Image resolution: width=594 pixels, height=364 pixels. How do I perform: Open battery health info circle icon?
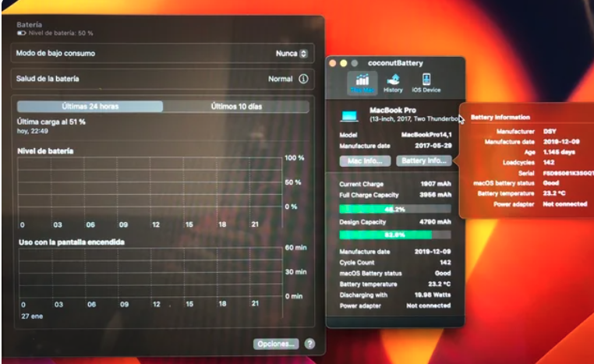coord(303,79)
